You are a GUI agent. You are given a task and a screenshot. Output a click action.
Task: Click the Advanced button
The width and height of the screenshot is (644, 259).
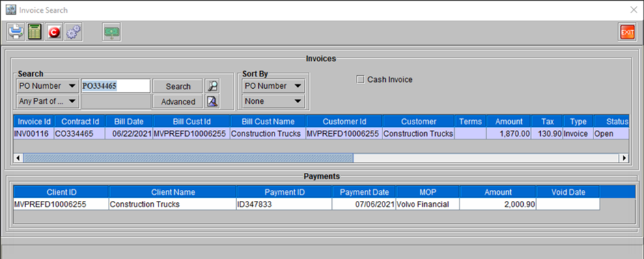[178, 102]
